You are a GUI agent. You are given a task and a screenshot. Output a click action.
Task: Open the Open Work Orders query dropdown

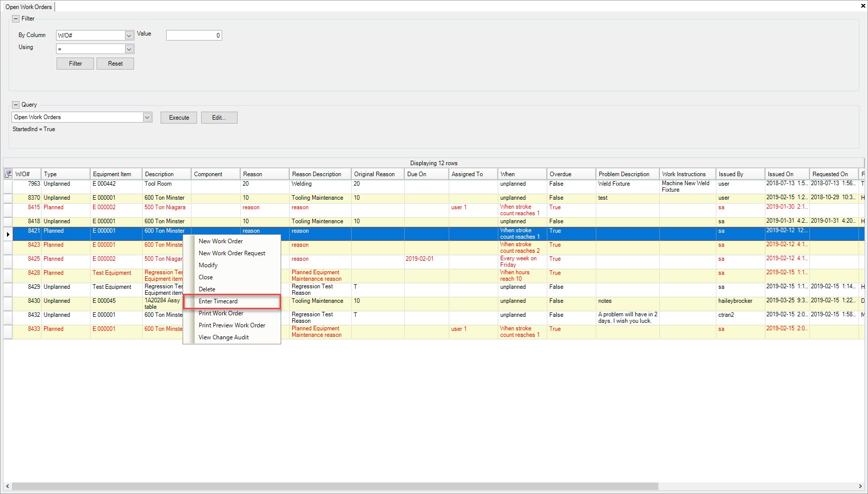147,117
